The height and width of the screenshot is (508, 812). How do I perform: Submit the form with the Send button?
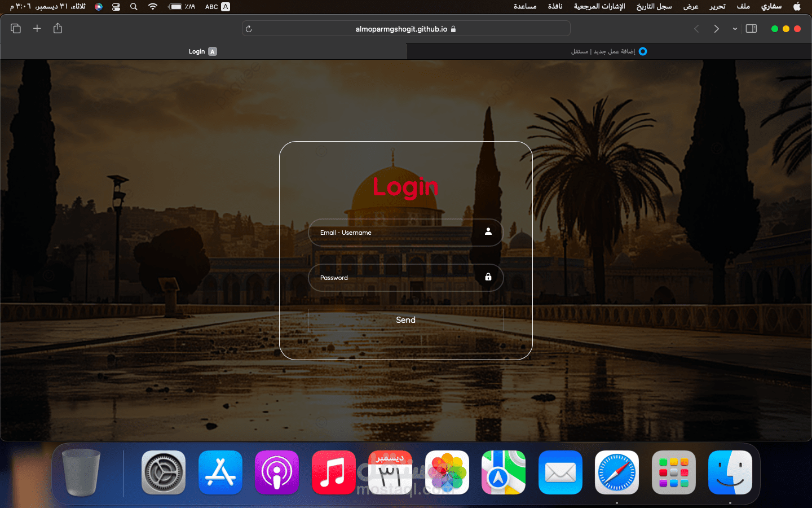coord(405,320)
